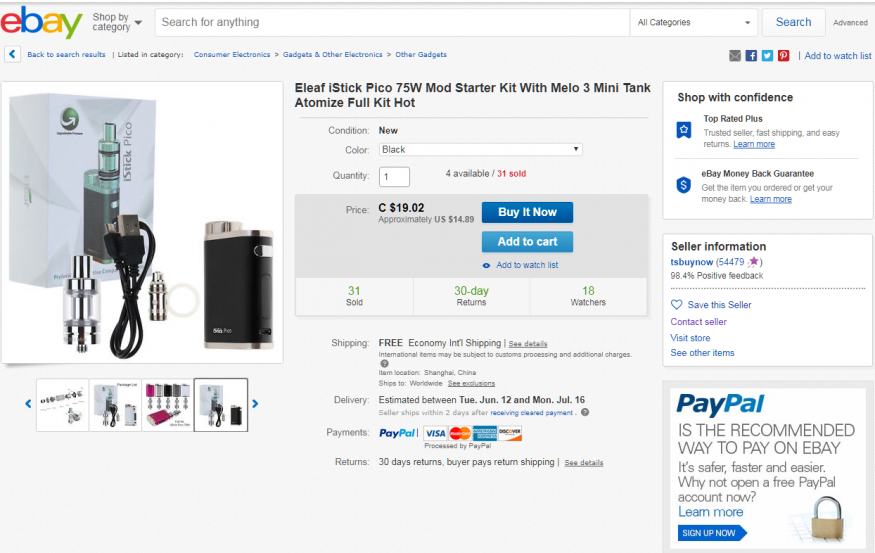The height and width of the screenshot is (553, 875).
Task: Open the tsbuynow seller profile link
Action: click(x=692, y=262)
